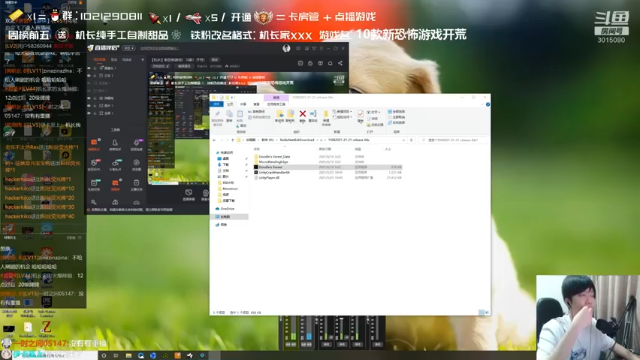Open File Explorer from the taskbar
This screenshot has height=360, width=640.
129,356
